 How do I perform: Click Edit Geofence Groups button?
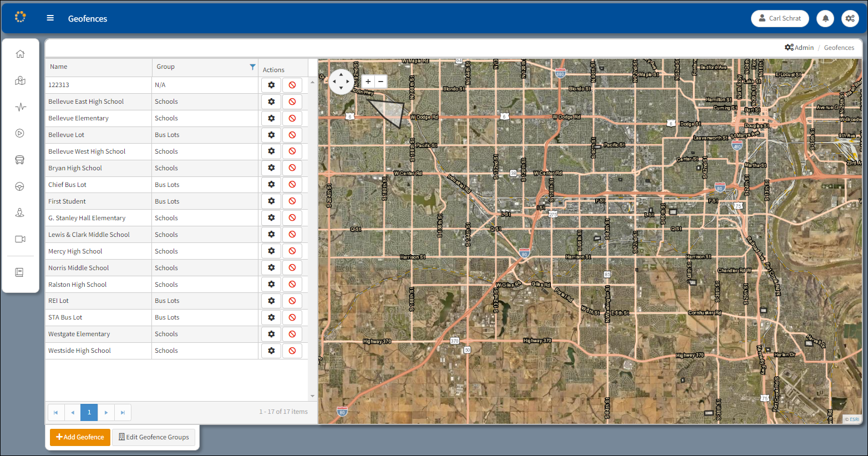[154, 437]
